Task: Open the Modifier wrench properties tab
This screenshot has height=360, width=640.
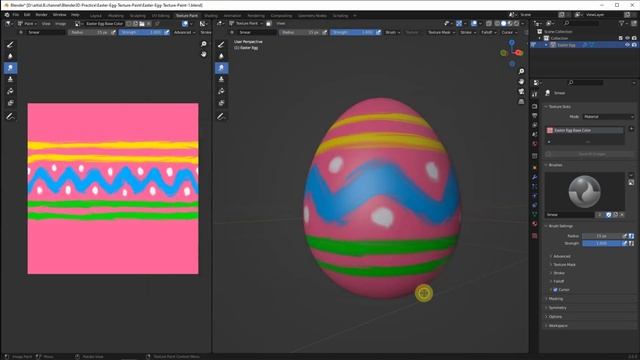Action: coord(535,177)
